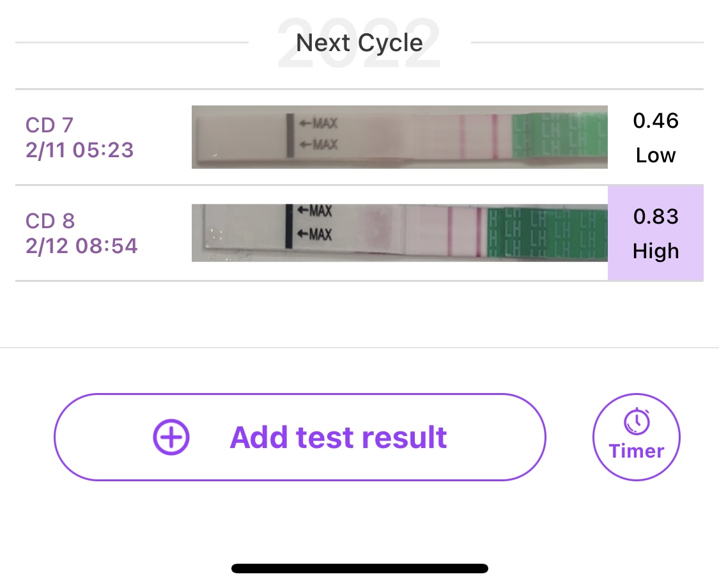Select the 0.46 ratio value
Viewport: 719px width, 588px height.
[656, 120]
